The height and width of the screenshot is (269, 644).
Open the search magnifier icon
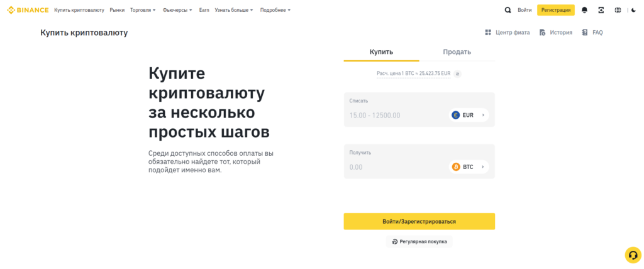pos(508,10)
